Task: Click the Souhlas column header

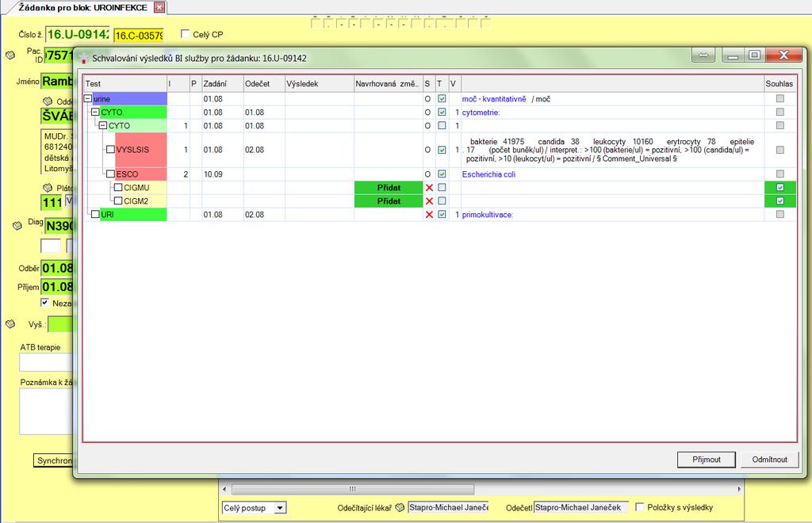Action: [x=780, y=83]
